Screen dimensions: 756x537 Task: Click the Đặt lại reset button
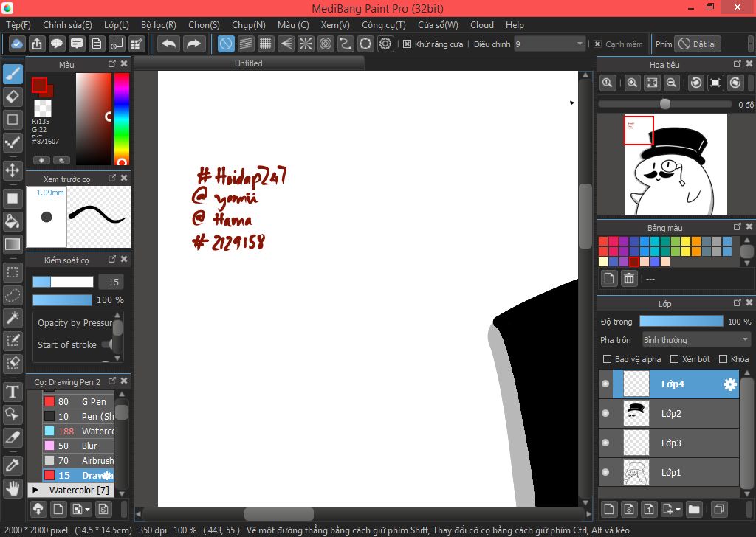(x=697, y=44)
